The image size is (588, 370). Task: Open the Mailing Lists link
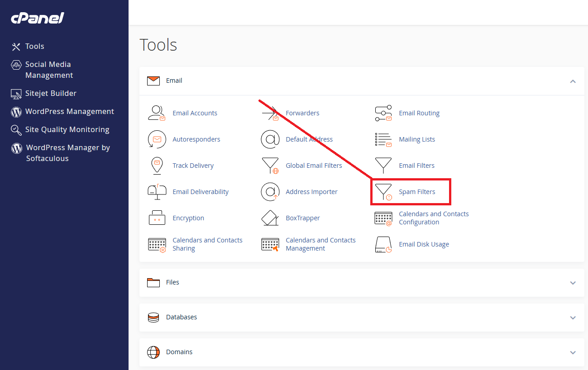tap(417, 139)
